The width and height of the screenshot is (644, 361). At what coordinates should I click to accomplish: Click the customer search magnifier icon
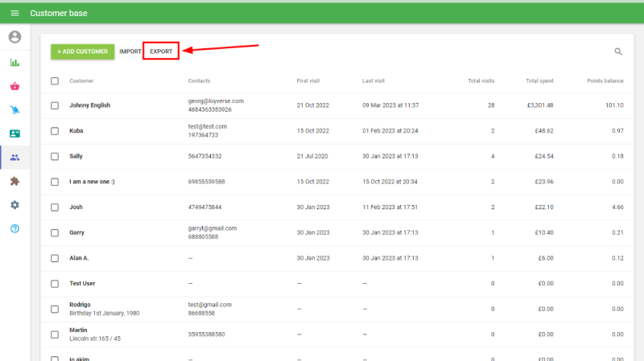[x=618, y=51]
